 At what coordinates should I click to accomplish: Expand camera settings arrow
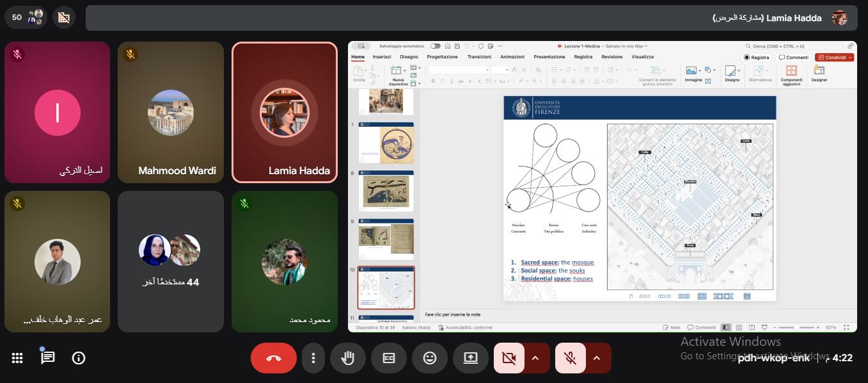(x=535, y=358)
